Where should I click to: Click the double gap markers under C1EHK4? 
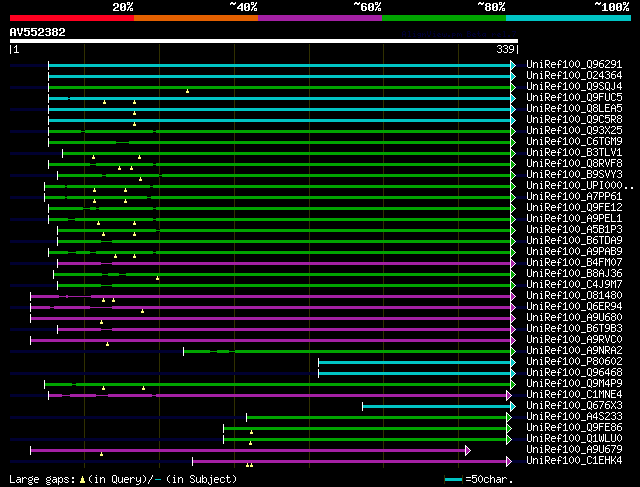point(249,465)
